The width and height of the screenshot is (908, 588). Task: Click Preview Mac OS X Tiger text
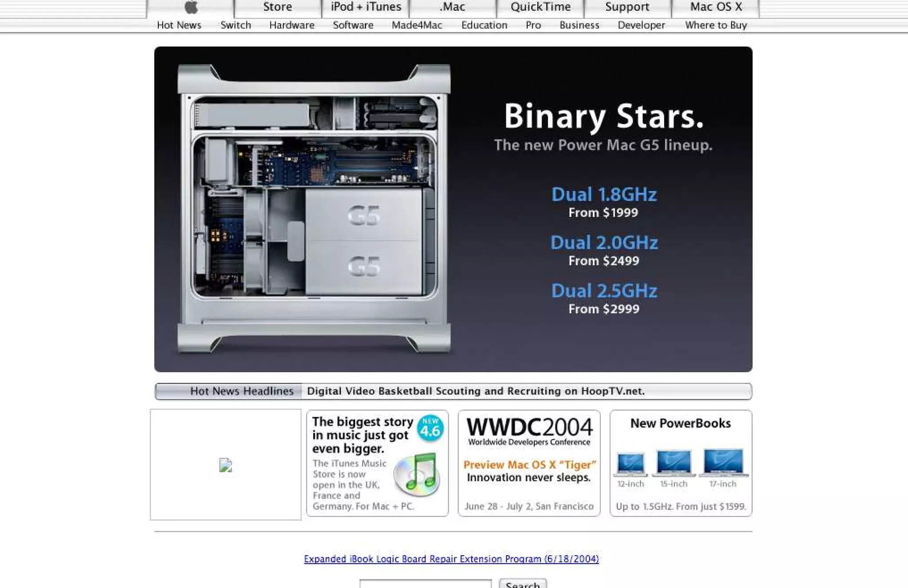[x=529, y=465]
